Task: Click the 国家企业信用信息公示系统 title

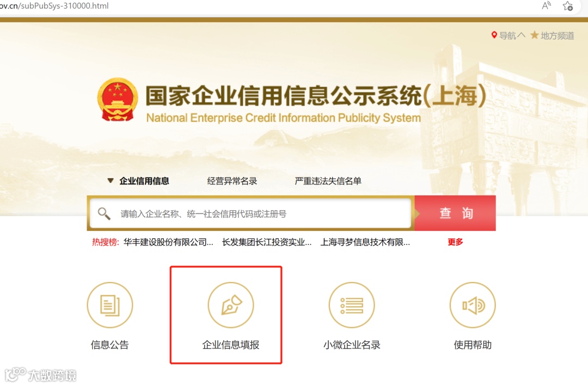Action: 316,95
